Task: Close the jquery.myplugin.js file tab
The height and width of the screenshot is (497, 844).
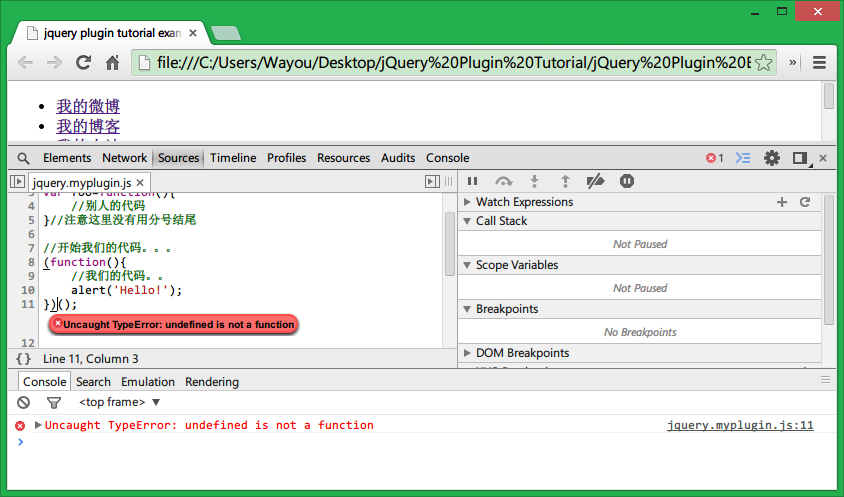Action: tap(140, 183)
